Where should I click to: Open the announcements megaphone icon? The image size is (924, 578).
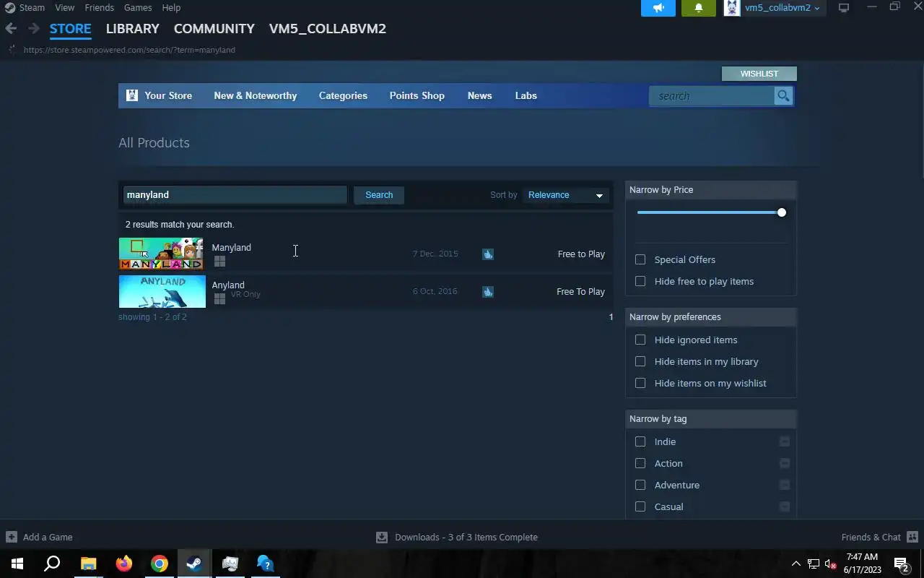(x=658, y=8)
